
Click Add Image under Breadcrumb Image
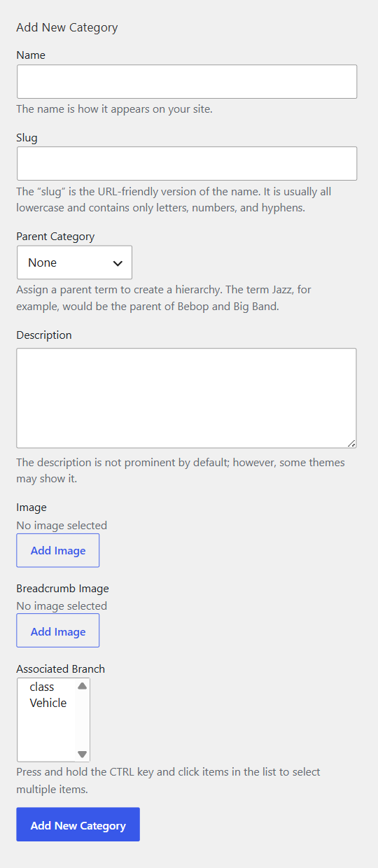click(x=58, y=631)
